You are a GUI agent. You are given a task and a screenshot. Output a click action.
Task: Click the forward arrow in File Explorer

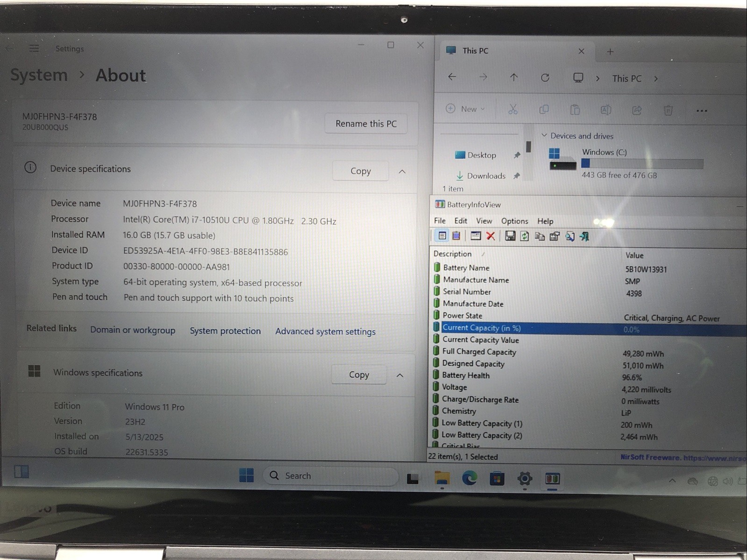[x=483, y=77]
